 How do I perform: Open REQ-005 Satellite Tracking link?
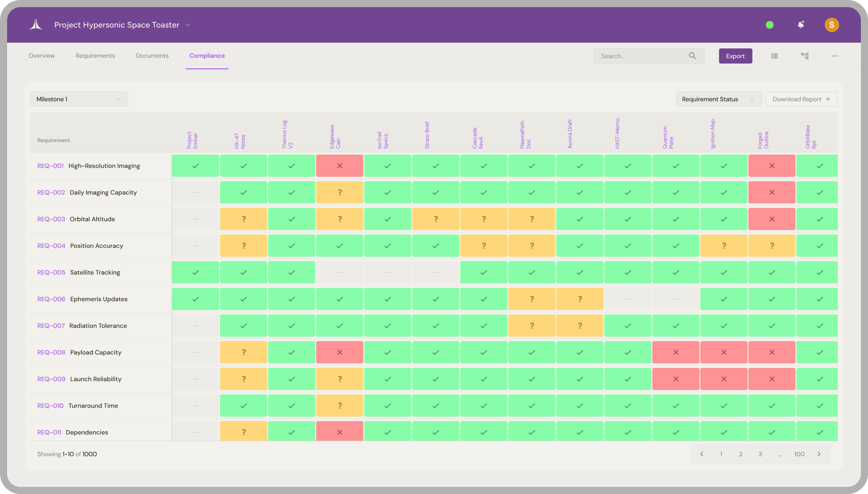(51, 272)
